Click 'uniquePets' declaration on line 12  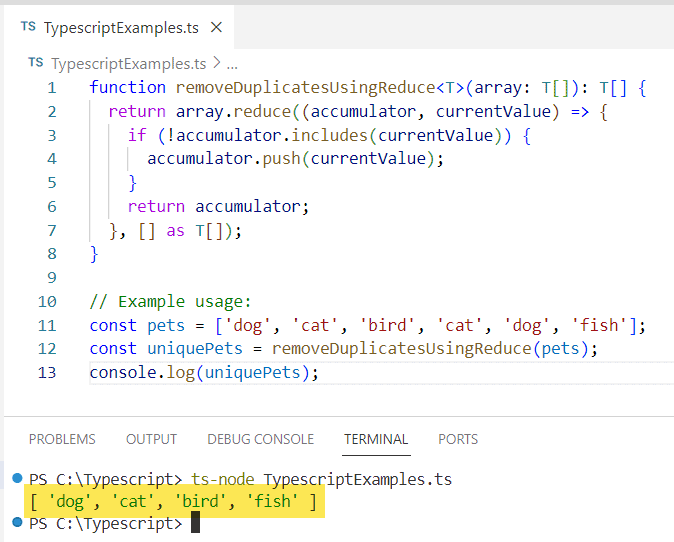195,349
